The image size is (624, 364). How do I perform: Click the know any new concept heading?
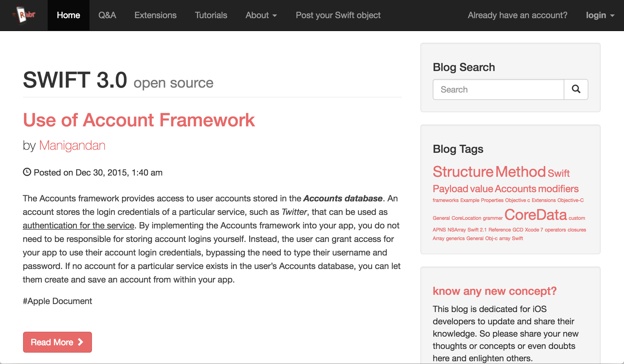tap(495, 291)
